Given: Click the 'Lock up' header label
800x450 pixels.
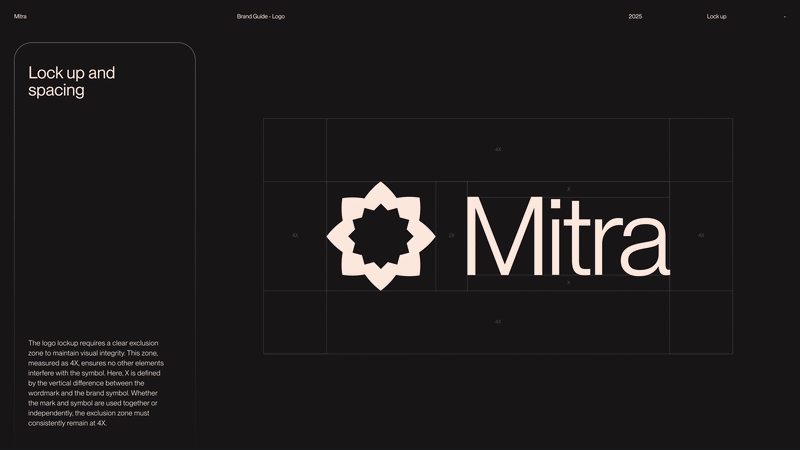Looking at the screenshot, I should point(716,17).
